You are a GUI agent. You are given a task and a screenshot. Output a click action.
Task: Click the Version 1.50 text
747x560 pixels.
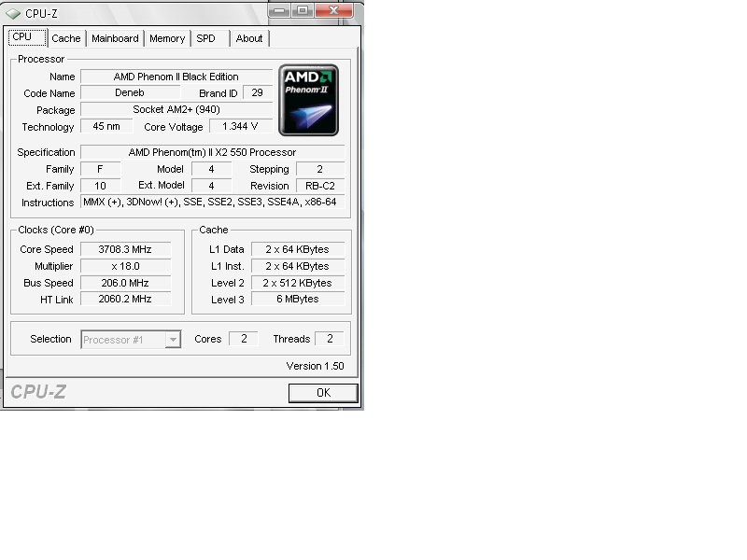click(x=315, y=366)
